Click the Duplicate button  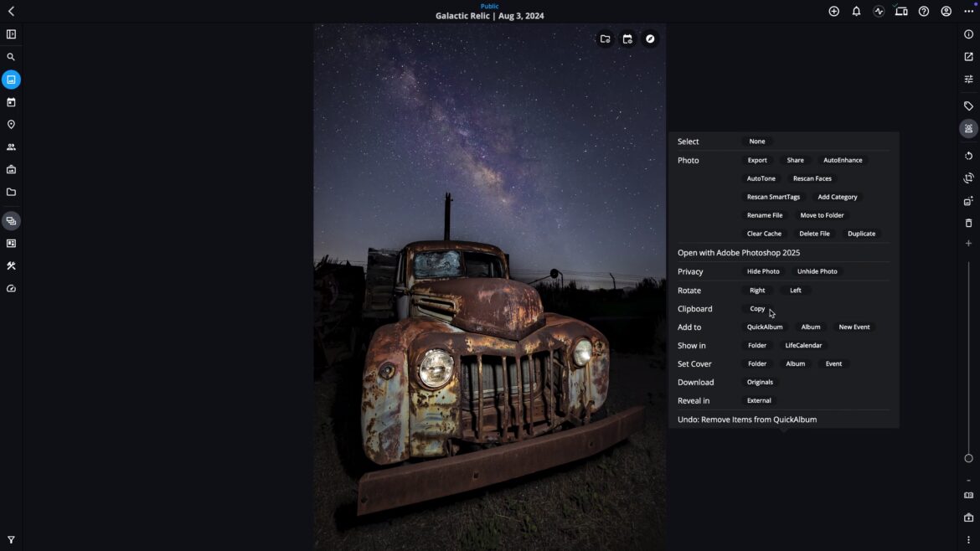(x=861, y=234)
